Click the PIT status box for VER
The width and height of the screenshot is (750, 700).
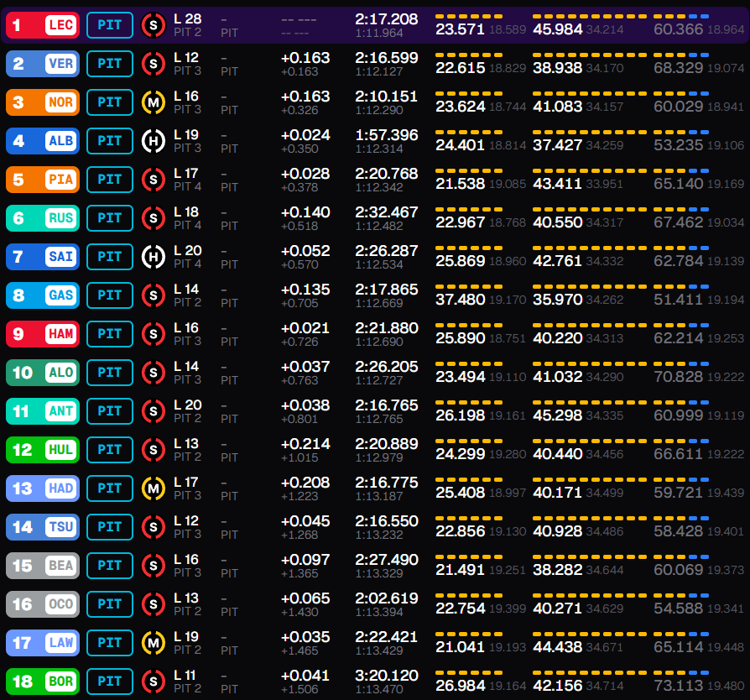[x=110, y=64]
